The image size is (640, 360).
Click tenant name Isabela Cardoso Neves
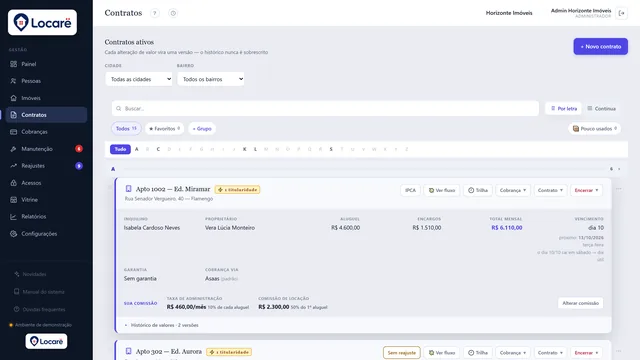[152, 228]
